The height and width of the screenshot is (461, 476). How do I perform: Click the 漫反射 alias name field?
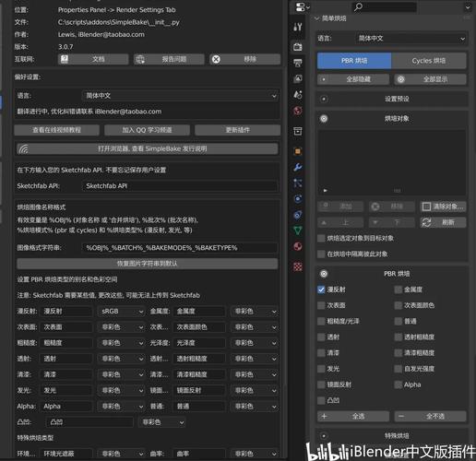[66, 312]
